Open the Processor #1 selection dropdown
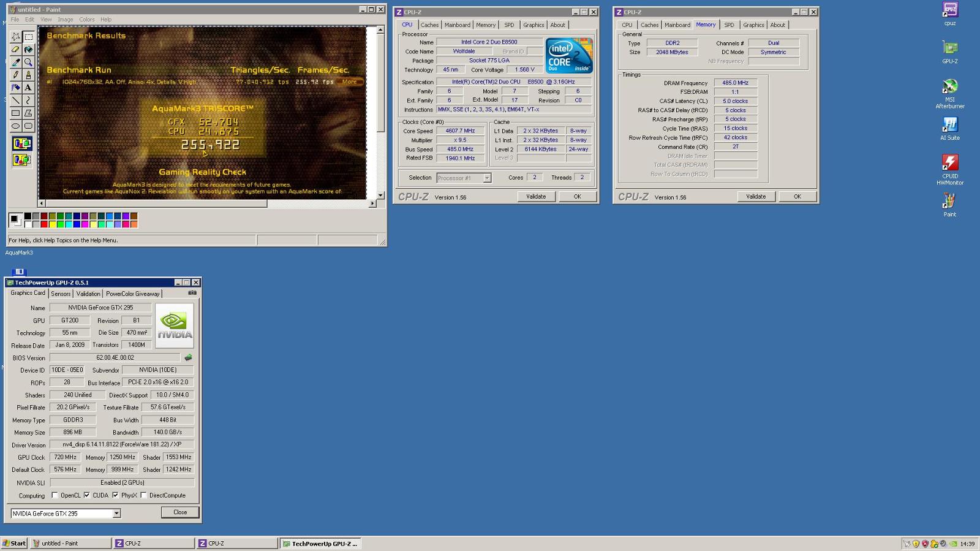This screenshot has width=980, height=551. point(487,178)
